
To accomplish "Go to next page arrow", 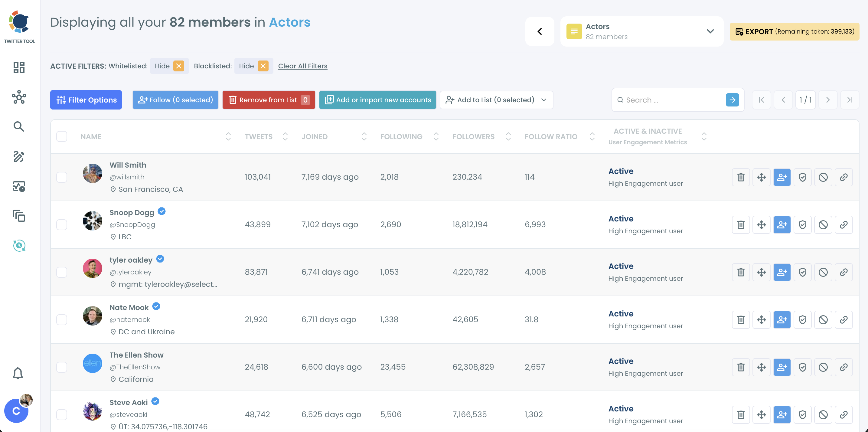I will [x=827, y=100].
